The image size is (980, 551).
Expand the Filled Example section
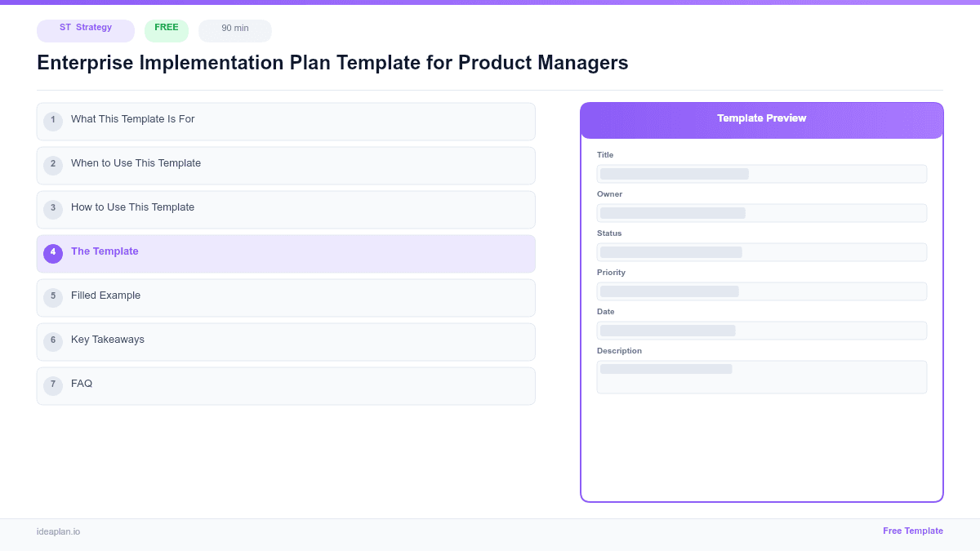286,297
